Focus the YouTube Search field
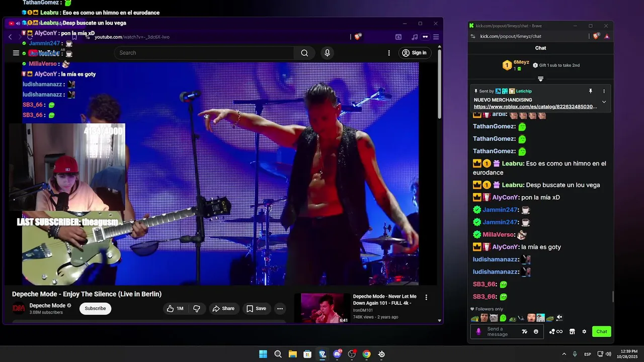Screen dimensions: 644x362 coord(204,53)
